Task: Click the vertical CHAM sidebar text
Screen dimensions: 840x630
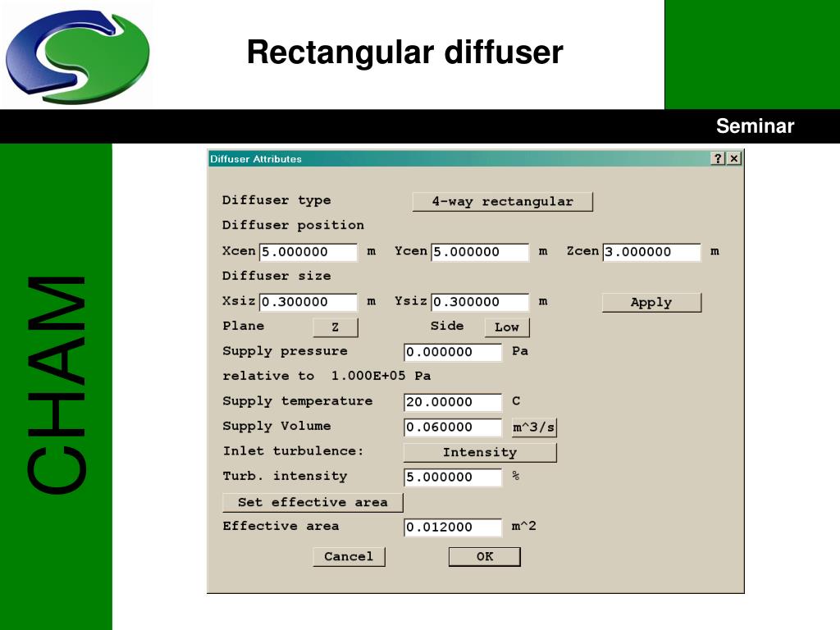Action: 57,384
